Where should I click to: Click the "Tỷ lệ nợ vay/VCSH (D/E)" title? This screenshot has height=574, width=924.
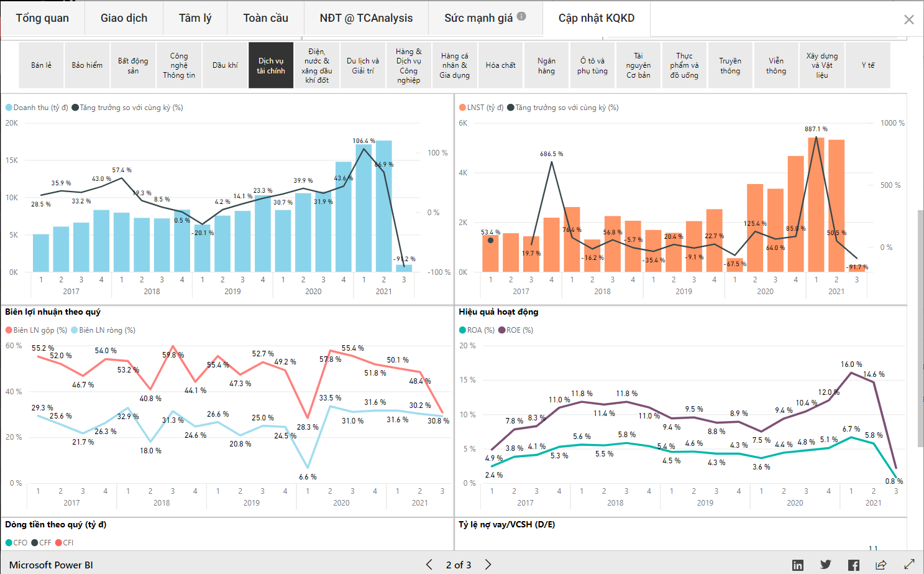[507, 524]
